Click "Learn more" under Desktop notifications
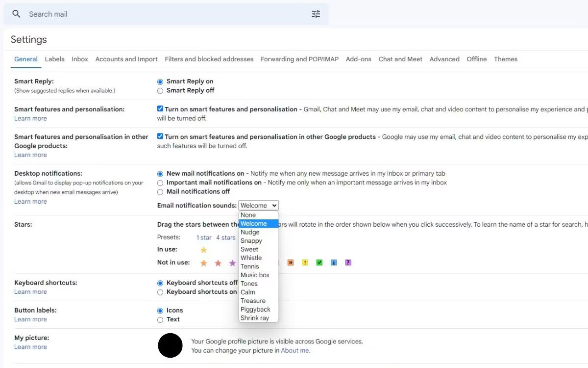Screen dimensions: 588x368 (x=30, y=201)
